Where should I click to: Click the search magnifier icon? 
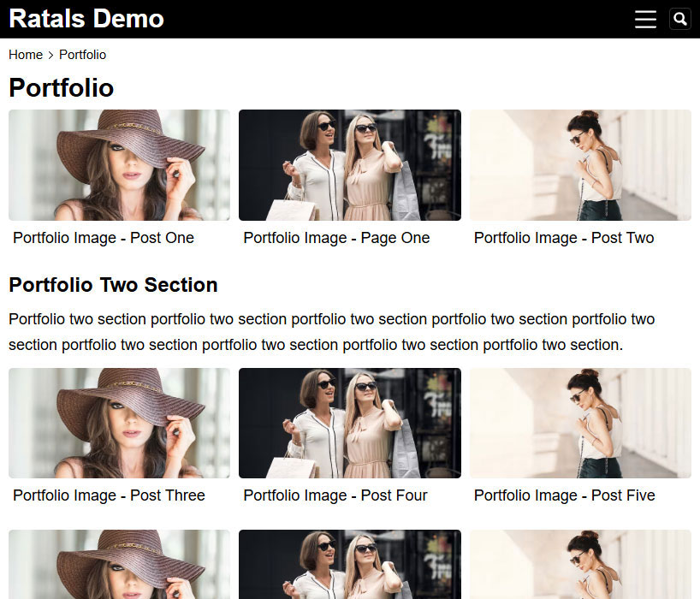680,19
